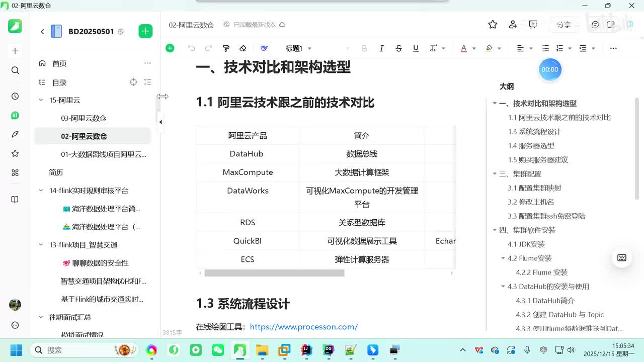Undo the last edit
The image size is (644, 362).
[191, 48]
